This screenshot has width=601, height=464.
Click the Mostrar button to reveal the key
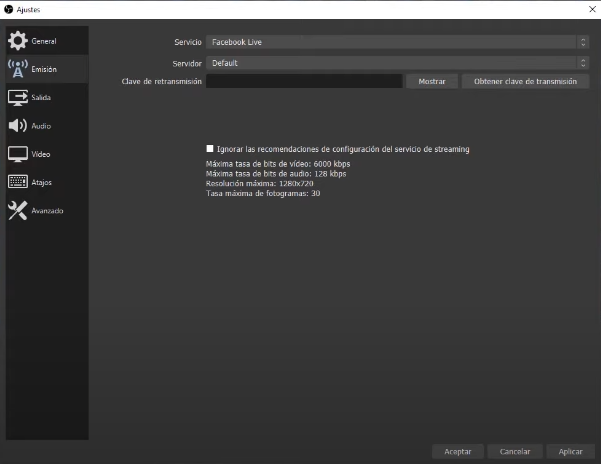(432, 81)
